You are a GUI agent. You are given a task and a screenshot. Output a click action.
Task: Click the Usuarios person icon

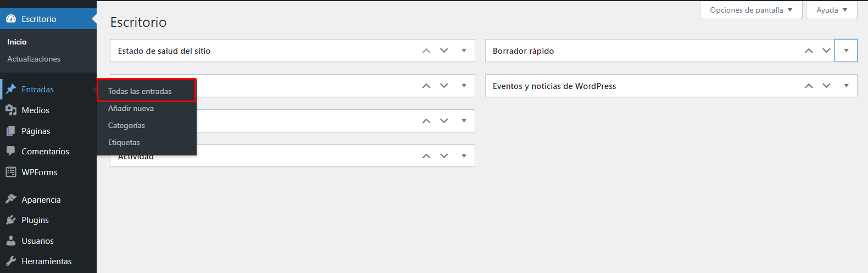[11, 241]
